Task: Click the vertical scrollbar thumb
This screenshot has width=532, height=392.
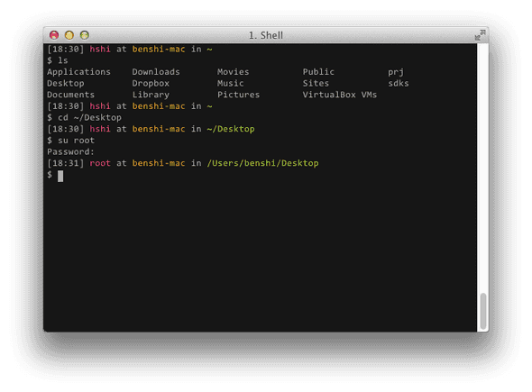Action: click(483, 311)
